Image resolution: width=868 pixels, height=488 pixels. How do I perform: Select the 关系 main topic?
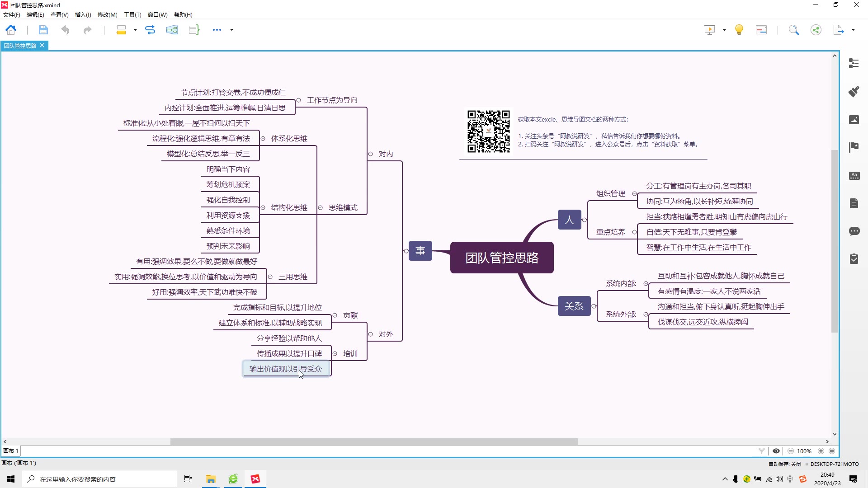pos(574,306)
